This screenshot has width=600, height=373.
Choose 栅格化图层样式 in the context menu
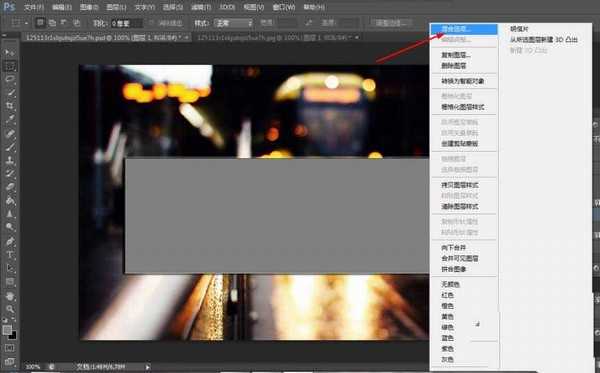(464, 107)
